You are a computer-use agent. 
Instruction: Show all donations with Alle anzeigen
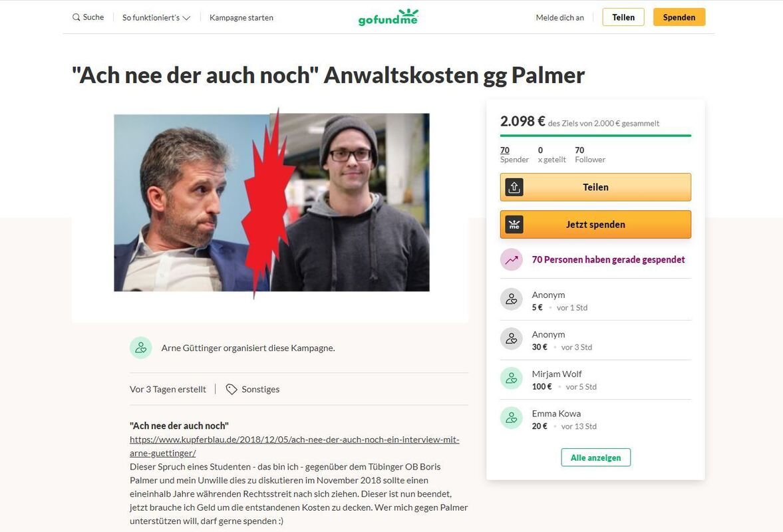(596, 458)
